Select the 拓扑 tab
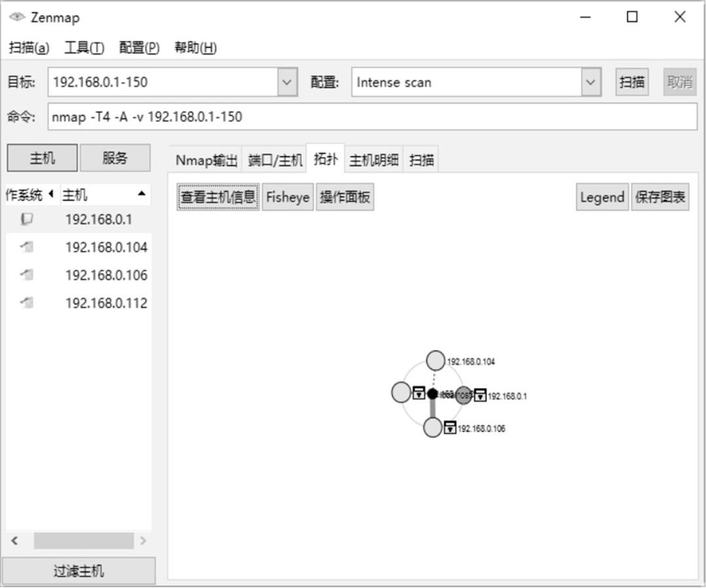706x588 pixels. tap(325, 159)
